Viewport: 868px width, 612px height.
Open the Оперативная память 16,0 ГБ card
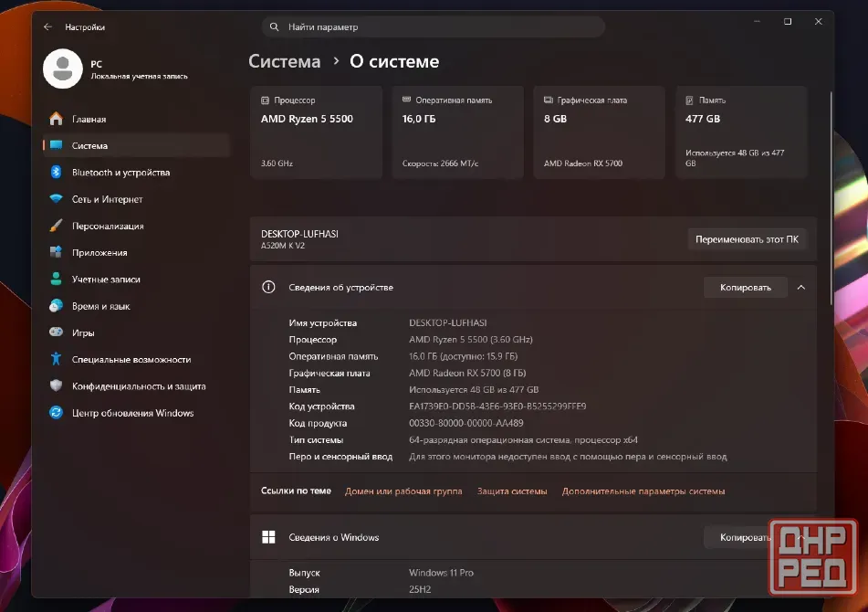pos(458,132)
